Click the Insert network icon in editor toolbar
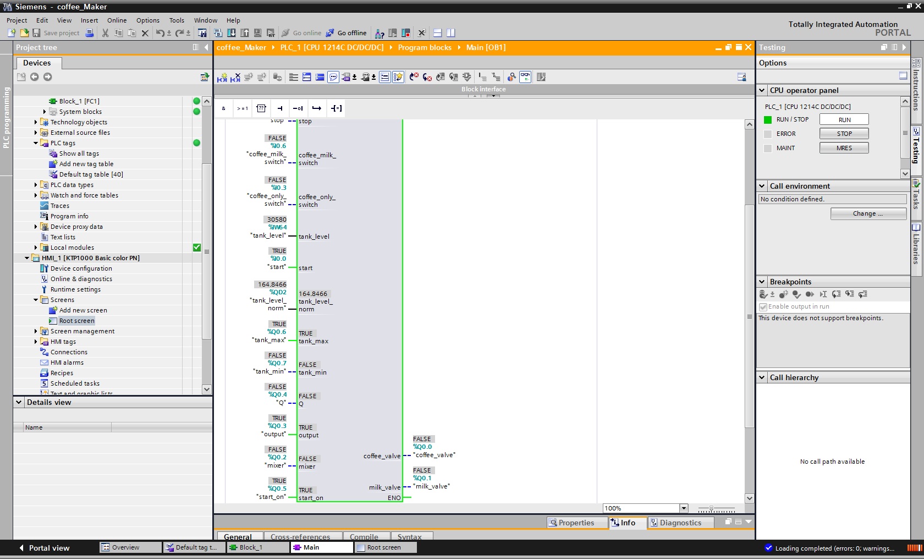924x560 pixels. [222, 77]
